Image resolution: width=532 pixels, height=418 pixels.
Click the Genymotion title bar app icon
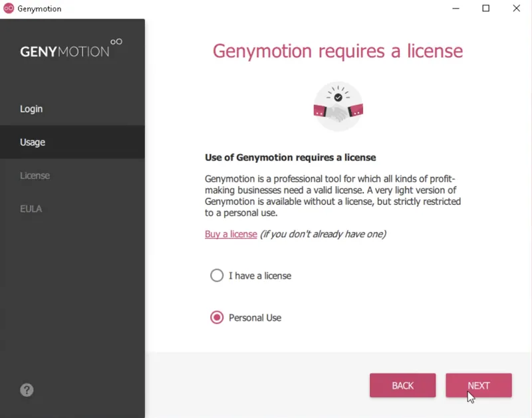[9, 9]
